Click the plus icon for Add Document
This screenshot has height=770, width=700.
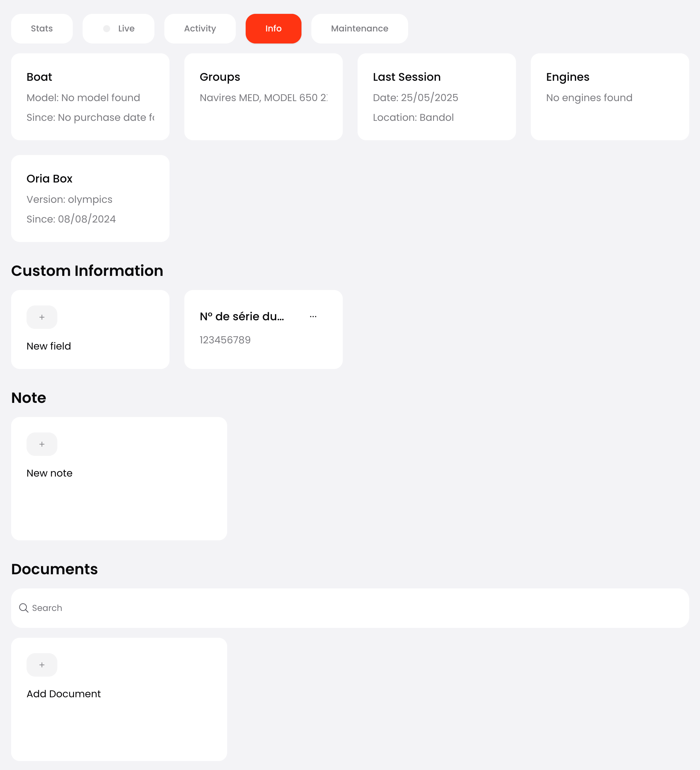(42, 665)
